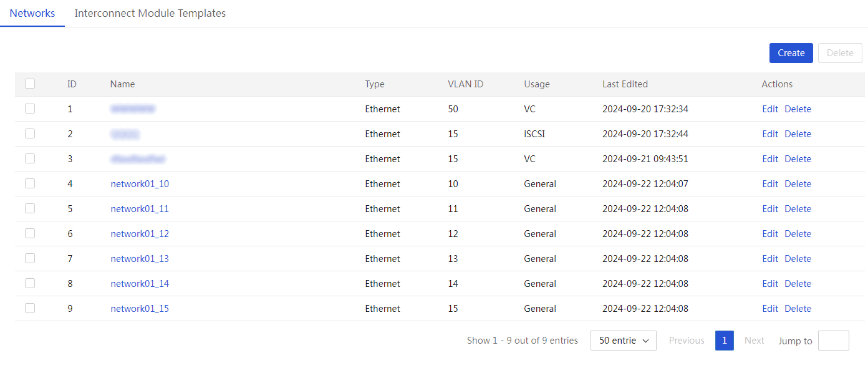Screen dimensions: 868x368
Task: Delete network ID 3 entry
Action: pyautogui.click(x=798, y=159)
